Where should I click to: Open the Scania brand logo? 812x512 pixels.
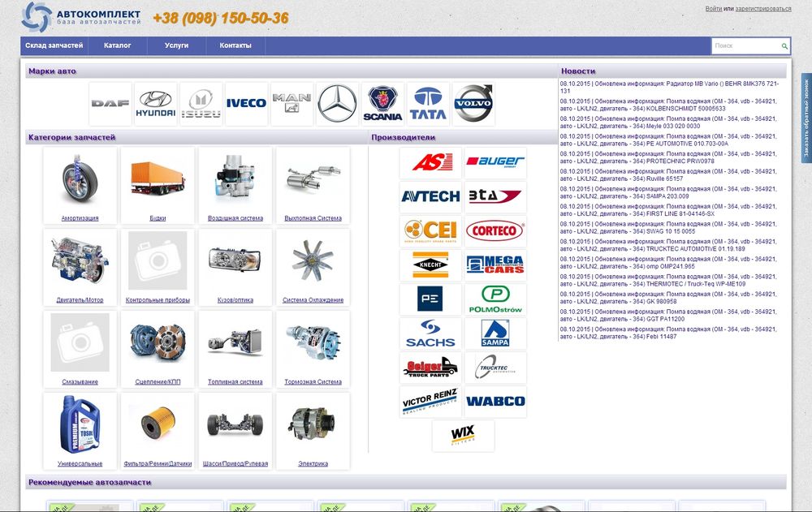click(x=382, y=104)
